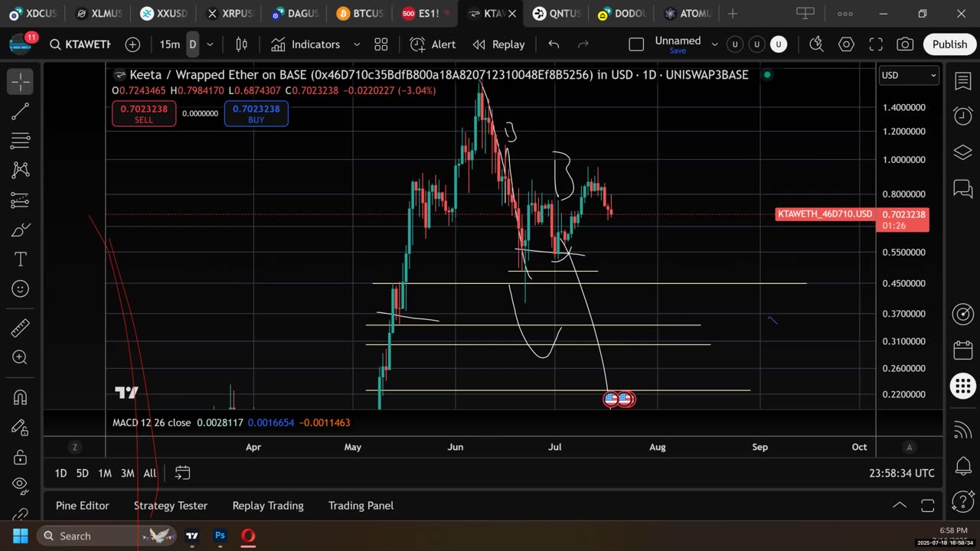This screenshot has width=980, height=551.
Task: Set the date range to 5D
Action: (82, 473)
